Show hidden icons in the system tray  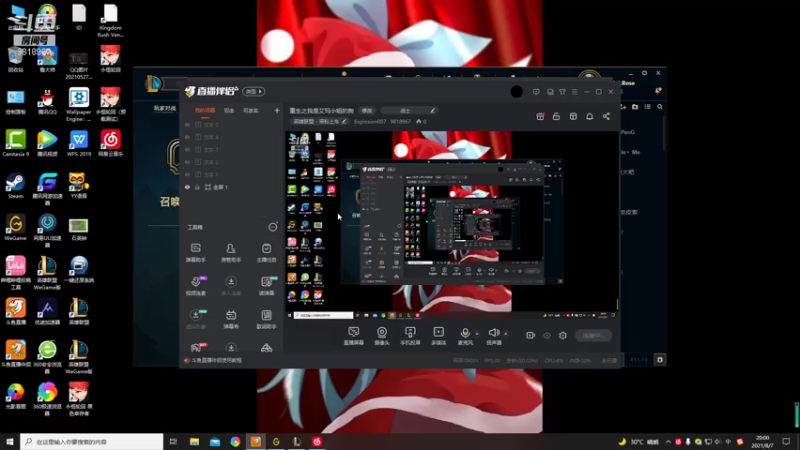tap(668, 442)
